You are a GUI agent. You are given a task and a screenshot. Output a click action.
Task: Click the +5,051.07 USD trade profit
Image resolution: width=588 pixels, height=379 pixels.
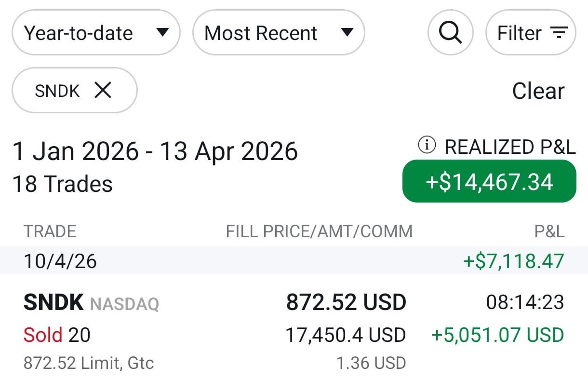point(497,335)
